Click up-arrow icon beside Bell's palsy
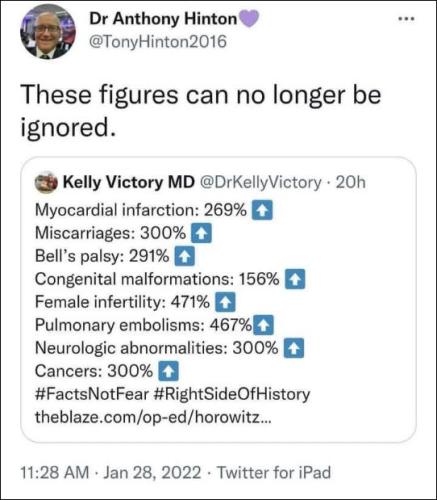This screenshot has height=500, width=437. 184,256
